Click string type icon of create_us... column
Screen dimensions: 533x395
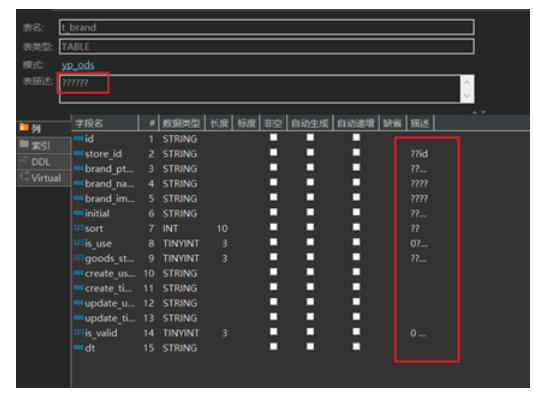click(79, 272)
